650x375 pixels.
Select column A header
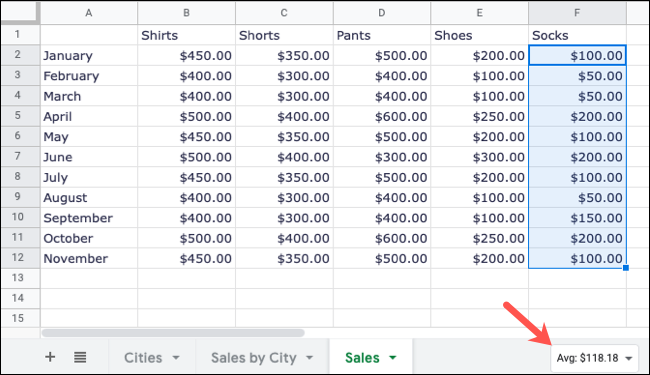pyautogui.click(x=89, y=13)
